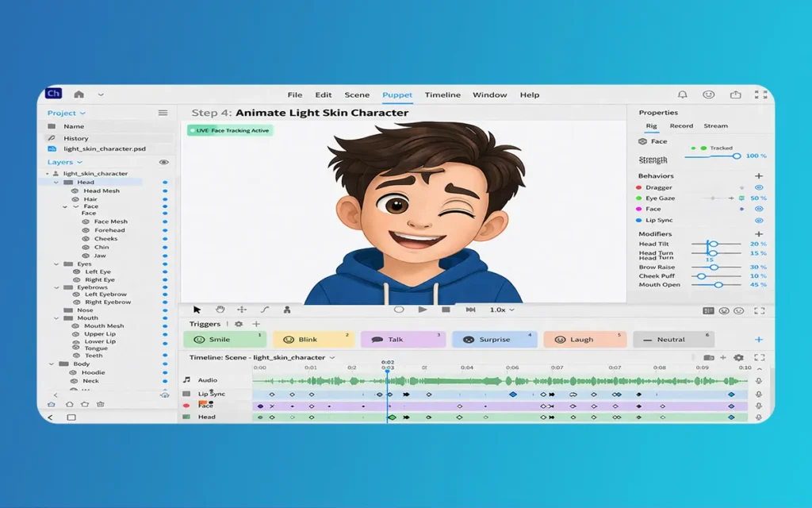Open the Timeline menu
The image size is (812, 508).
[x=442, y=95]
